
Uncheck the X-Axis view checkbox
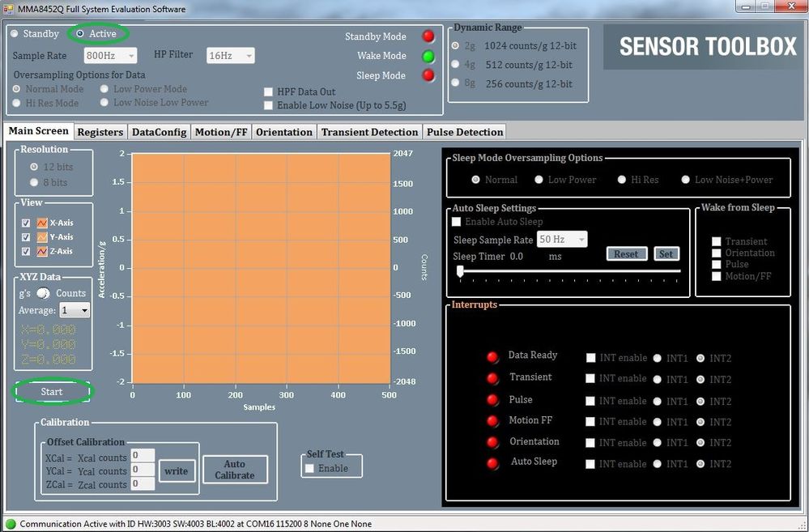click(26, 223)
